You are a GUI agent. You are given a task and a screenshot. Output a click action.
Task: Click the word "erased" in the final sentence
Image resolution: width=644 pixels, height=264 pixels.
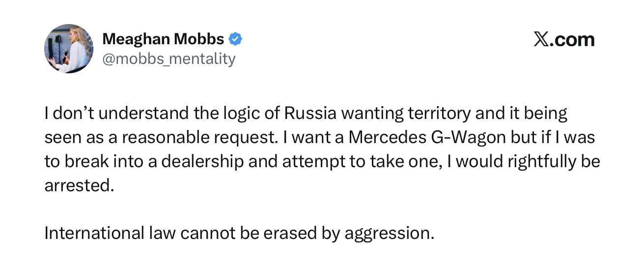point(290,233)
